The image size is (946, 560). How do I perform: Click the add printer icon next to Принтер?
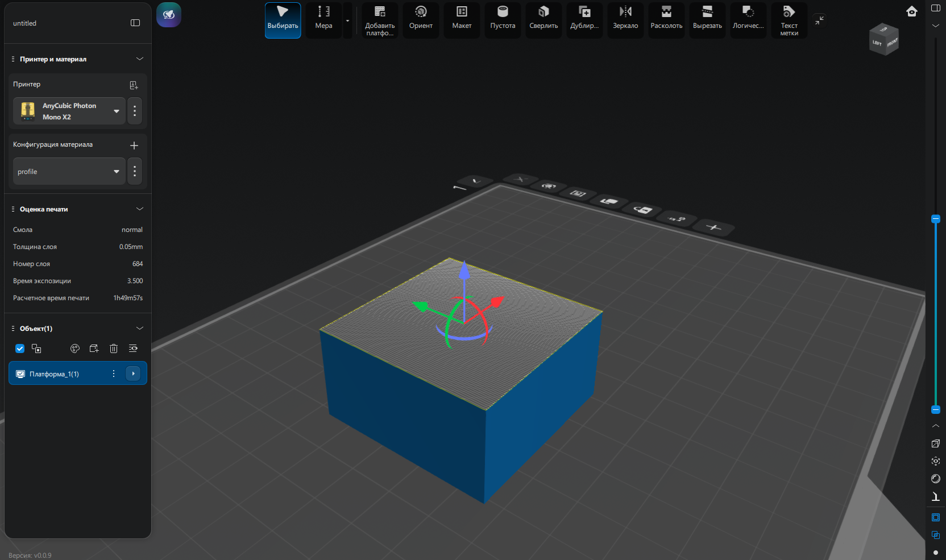coord(134,85)
